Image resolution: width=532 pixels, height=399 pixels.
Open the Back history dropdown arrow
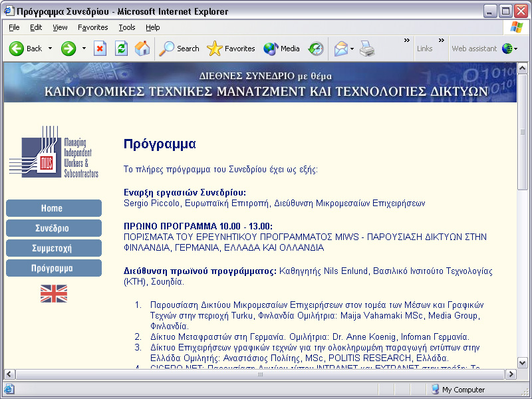click(x=51, y=49)
